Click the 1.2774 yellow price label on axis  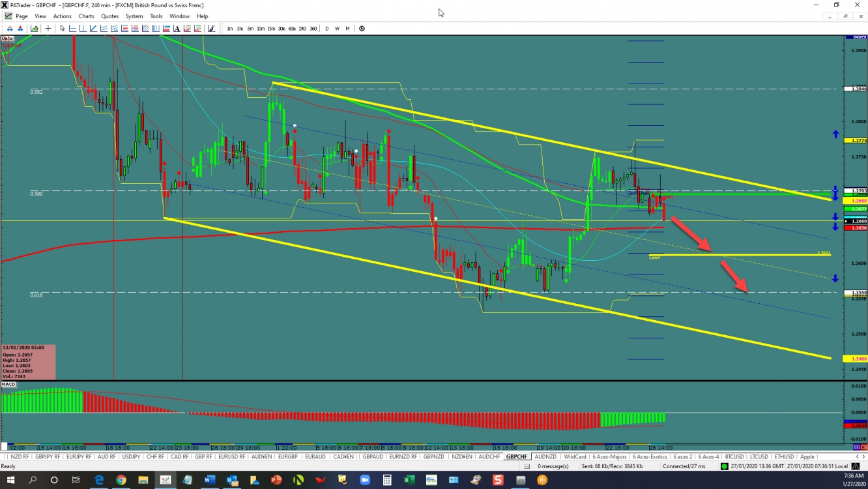(854, 141)
